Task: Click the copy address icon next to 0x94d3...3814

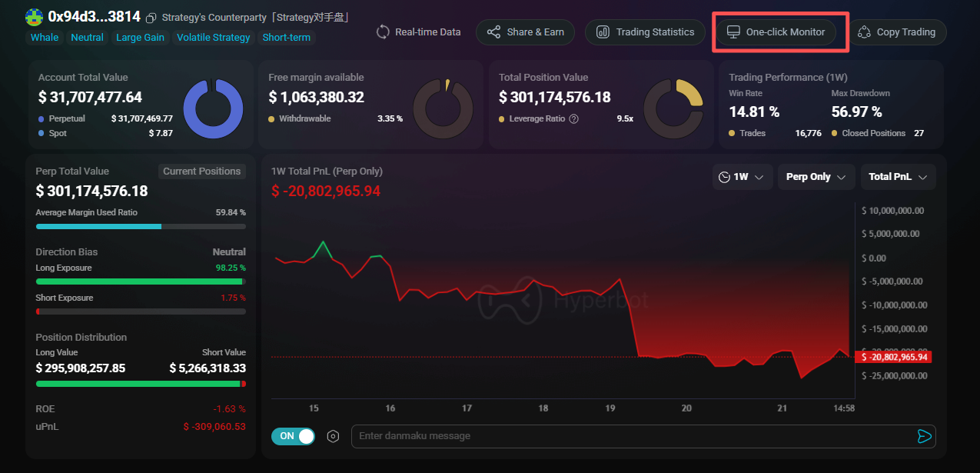Action: 151,18
